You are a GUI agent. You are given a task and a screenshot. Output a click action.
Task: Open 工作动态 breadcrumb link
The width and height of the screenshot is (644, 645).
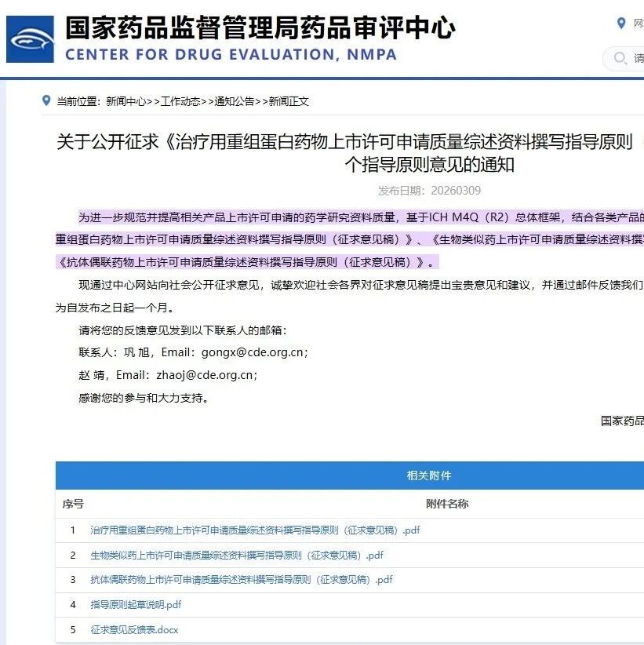coord(180,101)
